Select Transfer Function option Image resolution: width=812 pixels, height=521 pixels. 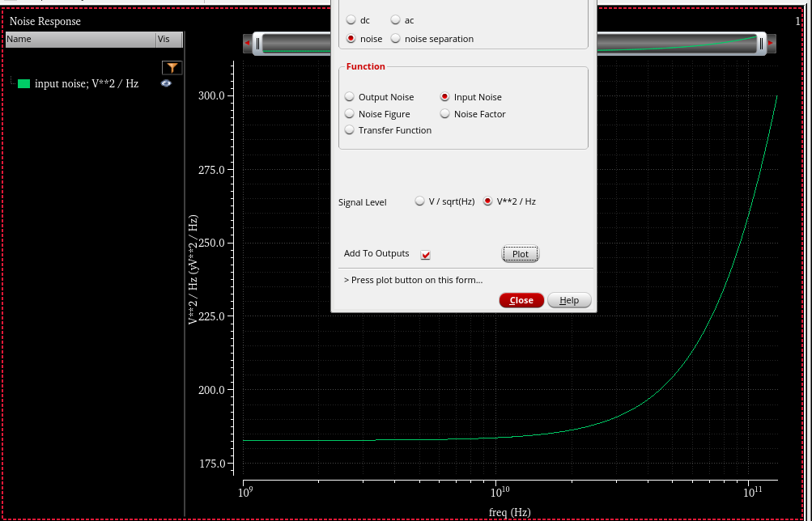click(350, 130)
